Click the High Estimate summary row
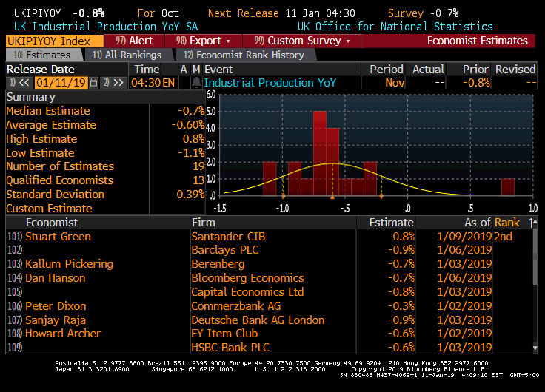545x392 pixels. 105,139
